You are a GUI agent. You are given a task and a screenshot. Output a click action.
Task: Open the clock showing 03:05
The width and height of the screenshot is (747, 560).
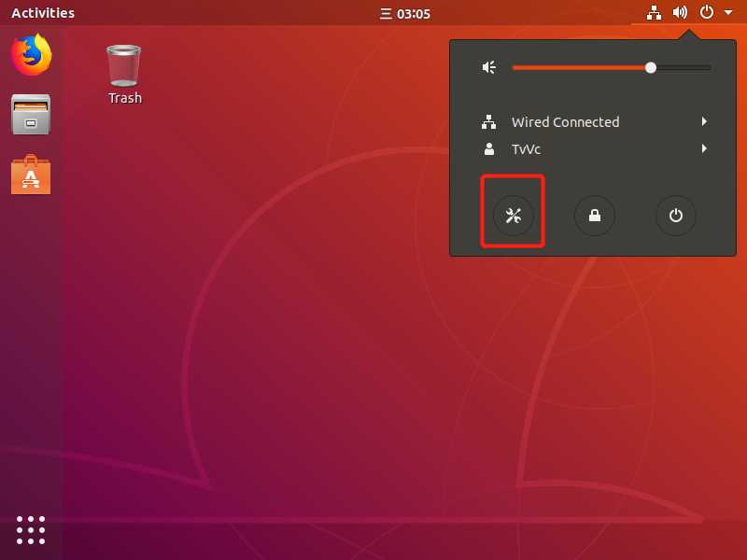405,13
